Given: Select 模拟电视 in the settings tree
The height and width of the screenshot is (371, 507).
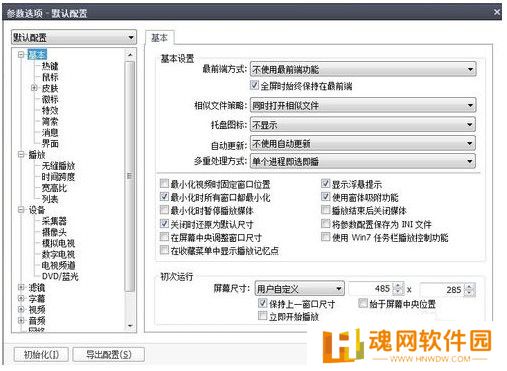Looking at the screenshot, I should coord(58,243).
